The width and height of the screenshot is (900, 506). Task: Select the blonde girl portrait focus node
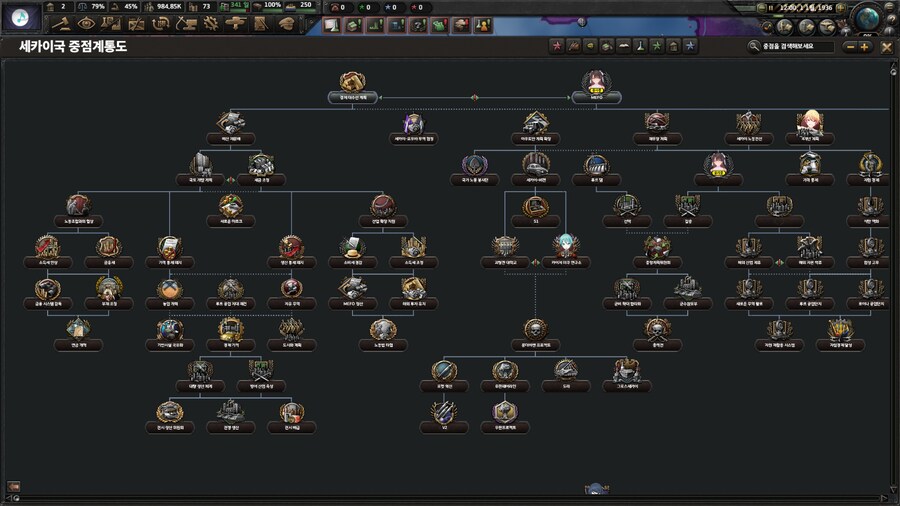[x=808, y=121]
